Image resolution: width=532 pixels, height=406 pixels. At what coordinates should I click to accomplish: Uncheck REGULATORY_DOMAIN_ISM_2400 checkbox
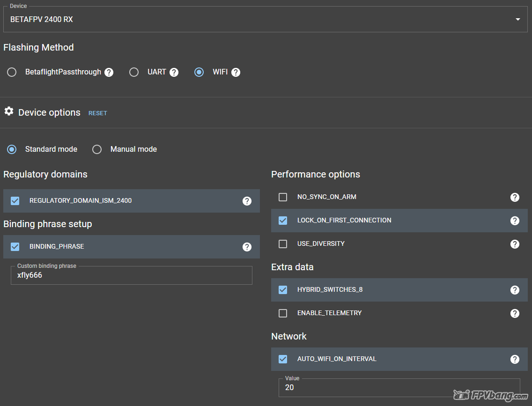pos(15,201)
